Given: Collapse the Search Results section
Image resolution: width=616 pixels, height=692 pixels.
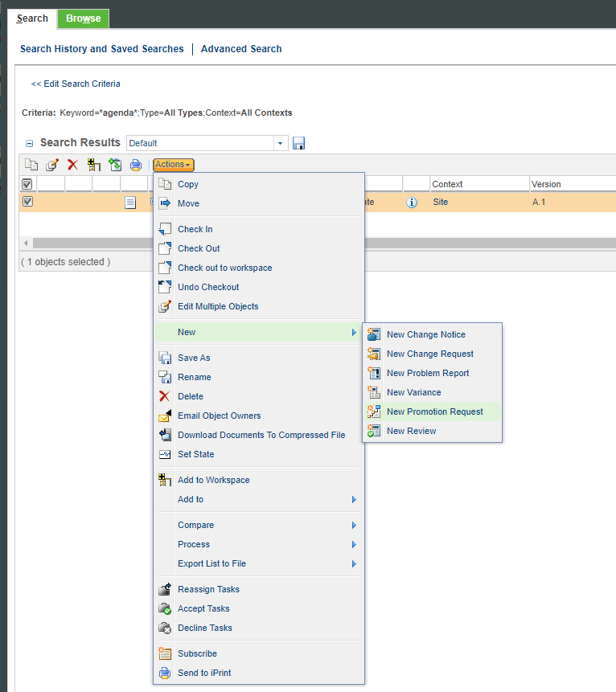Looking at the screenshot, I should (x=30, y=143).
